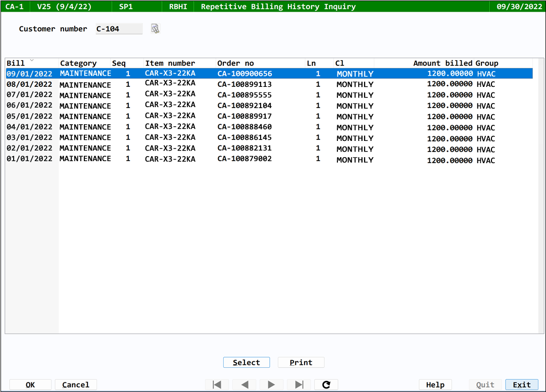This screenshot has height=392, width=546.
Task: Toggle sort arrow on Bill column
Action: pos(32,60)
